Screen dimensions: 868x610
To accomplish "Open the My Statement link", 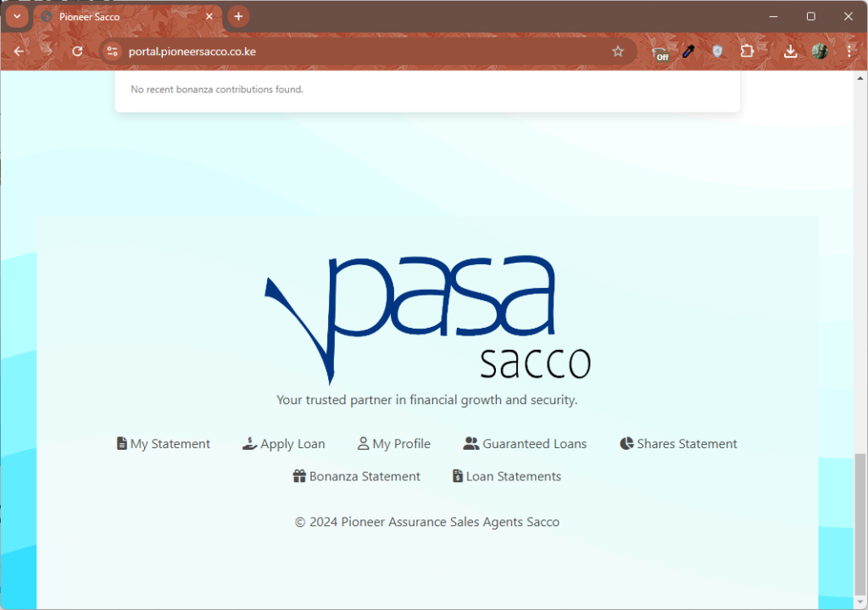I will (x=164, y=444).
